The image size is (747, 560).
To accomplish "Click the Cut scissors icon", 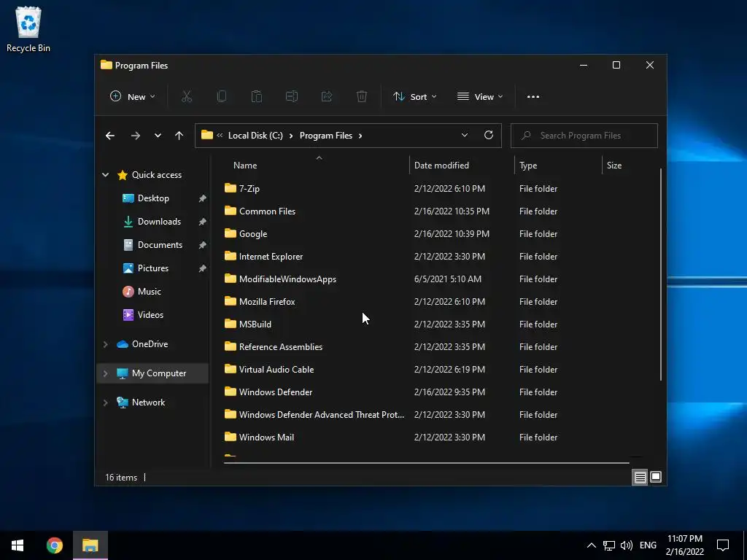I will click(x=187, y=97).
